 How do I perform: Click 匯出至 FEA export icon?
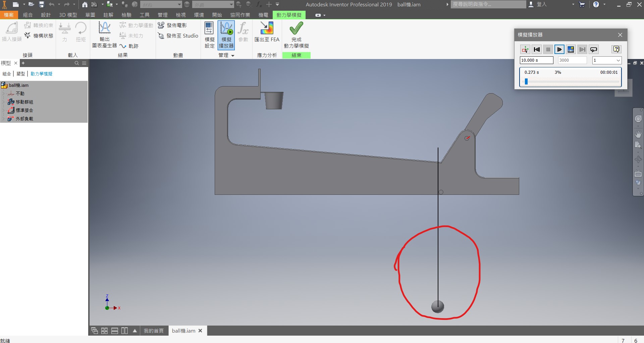(x=267, y=32)
